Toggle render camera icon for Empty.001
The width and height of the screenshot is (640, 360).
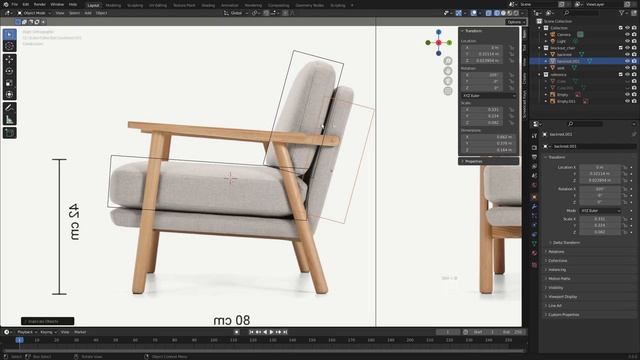click(634, 101)
